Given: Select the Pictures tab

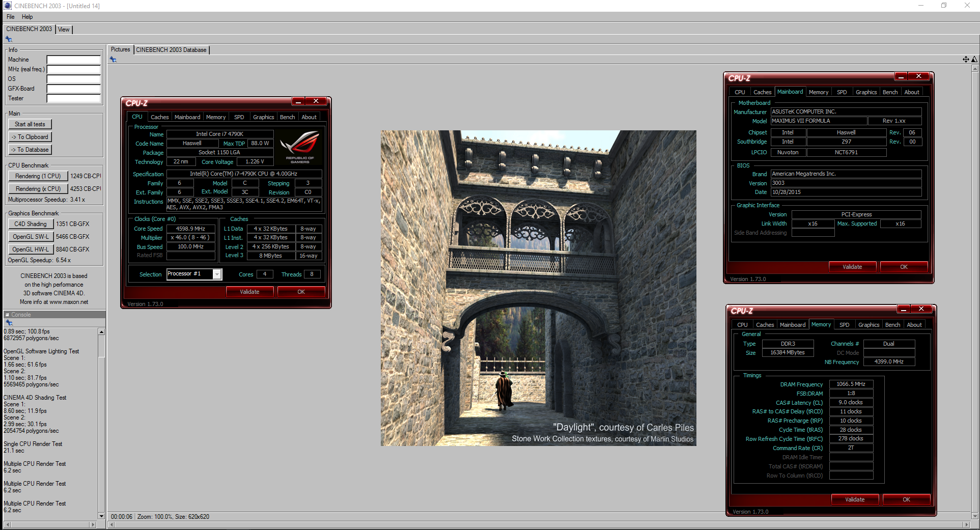Looking at the screenshot, I should (x=121, y=49).
